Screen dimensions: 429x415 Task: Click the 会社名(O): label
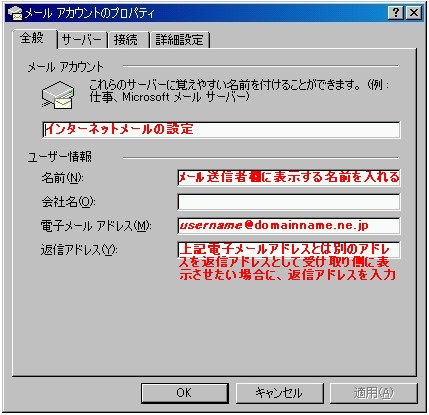68,202
